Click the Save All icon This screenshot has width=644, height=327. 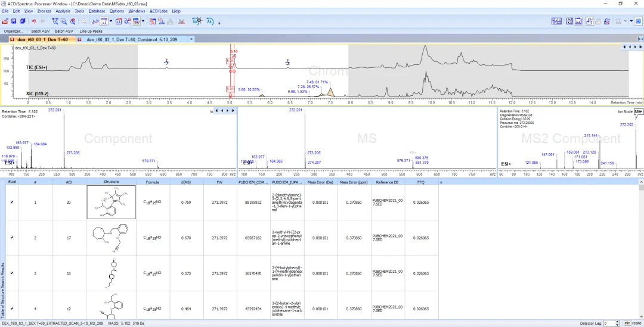point(23,21)
